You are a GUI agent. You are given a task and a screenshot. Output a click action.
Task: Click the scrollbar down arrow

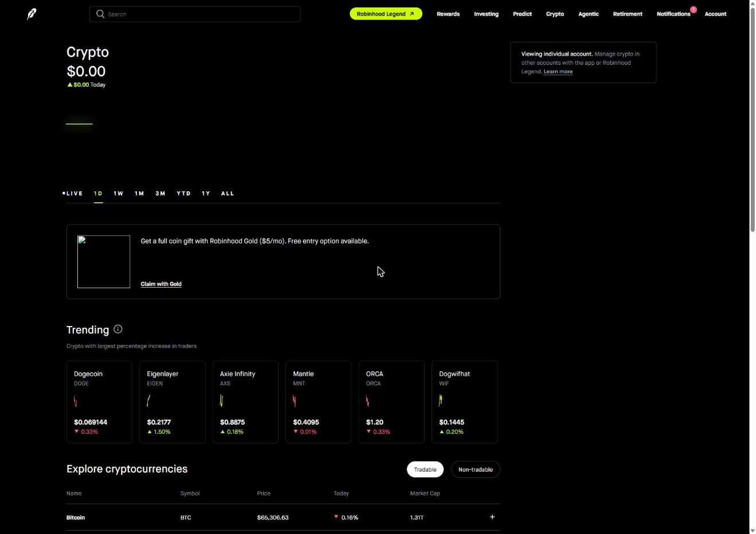pyautogui.click(x=753, y=531)
